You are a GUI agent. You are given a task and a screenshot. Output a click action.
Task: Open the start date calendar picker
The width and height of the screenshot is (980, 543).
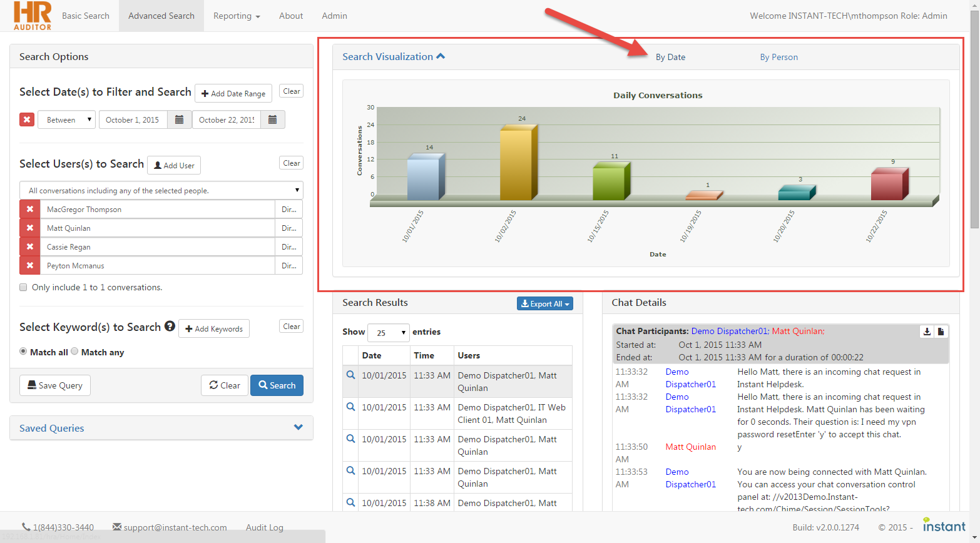(x=179, y=119)
